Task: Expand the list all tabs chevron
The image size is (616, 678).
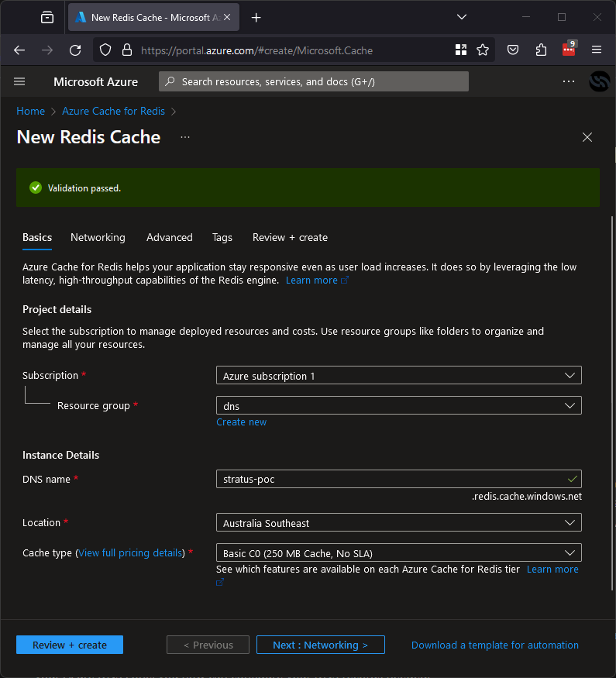Action: [x=462, y=17]
